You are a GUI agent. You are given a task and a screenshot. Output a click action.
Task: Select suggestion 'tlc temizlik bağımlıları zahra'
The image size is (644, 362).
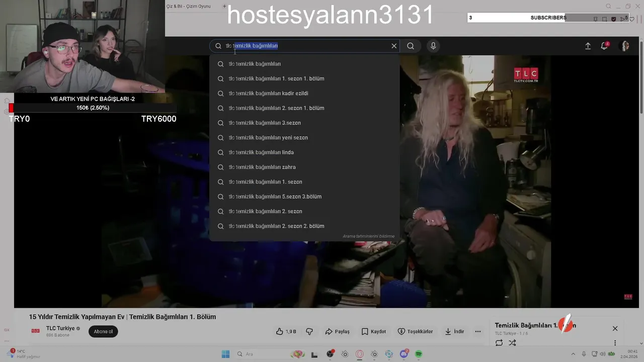pyautogui.click(x=304, y=167)
